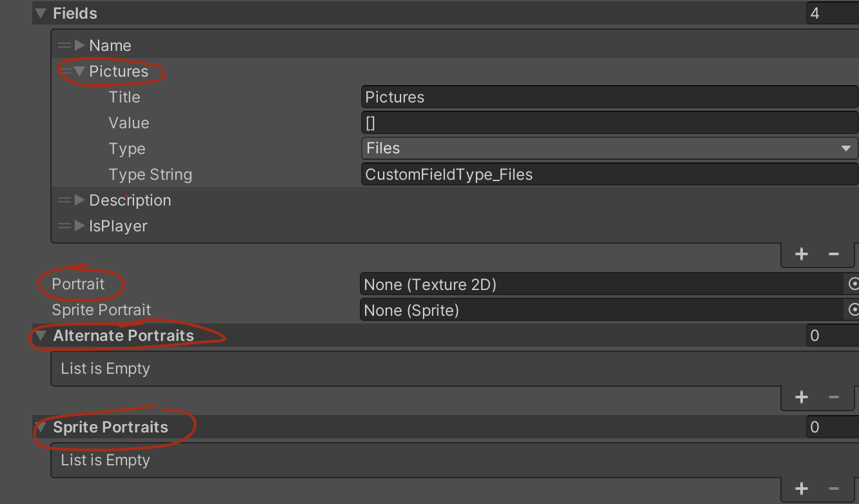This screenshot has width=859, height=504.
Task: Open the Type dropdown showing Files
Action: click(x=609, y=148)
